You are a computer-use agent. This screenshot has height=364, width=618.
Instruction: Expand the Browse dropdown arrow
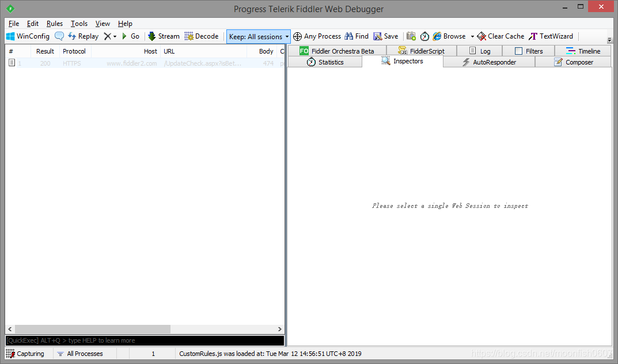pos(472,37)
